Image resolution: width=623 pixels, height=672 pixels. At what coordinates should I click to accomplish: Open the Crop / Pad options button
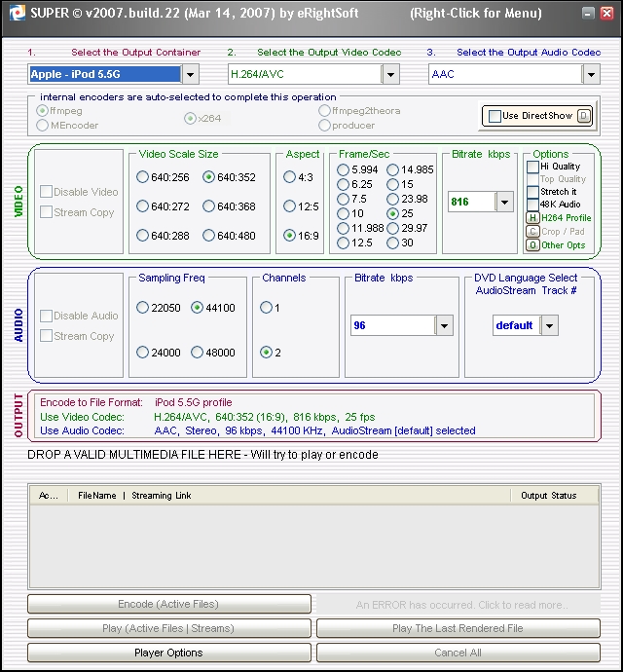coord(532,232)
